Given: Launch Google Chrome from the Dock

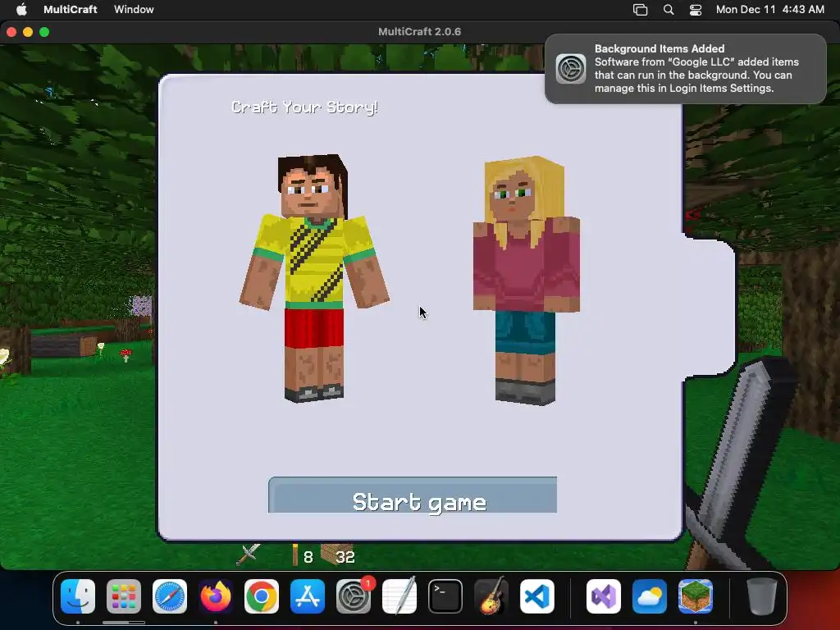Looking at the screenshot, I should pos(262,596).
